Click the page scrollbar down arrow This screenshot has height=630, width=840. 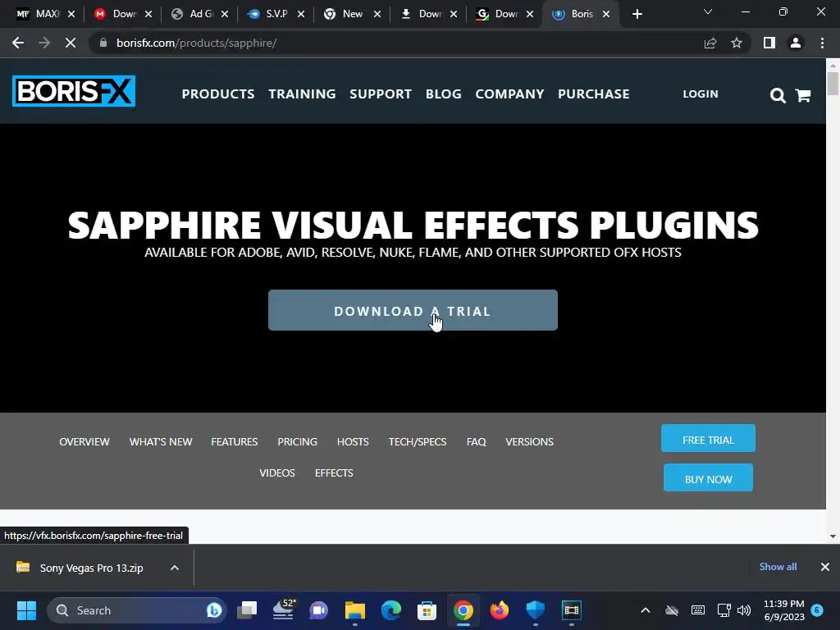click(x=833, y=536)
